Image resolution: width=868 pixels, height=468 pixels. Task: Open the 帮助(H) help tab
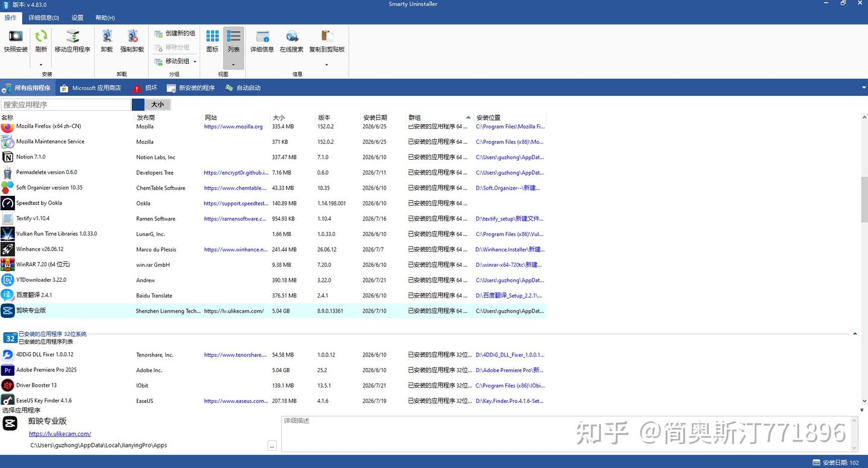tap(105, 18)
